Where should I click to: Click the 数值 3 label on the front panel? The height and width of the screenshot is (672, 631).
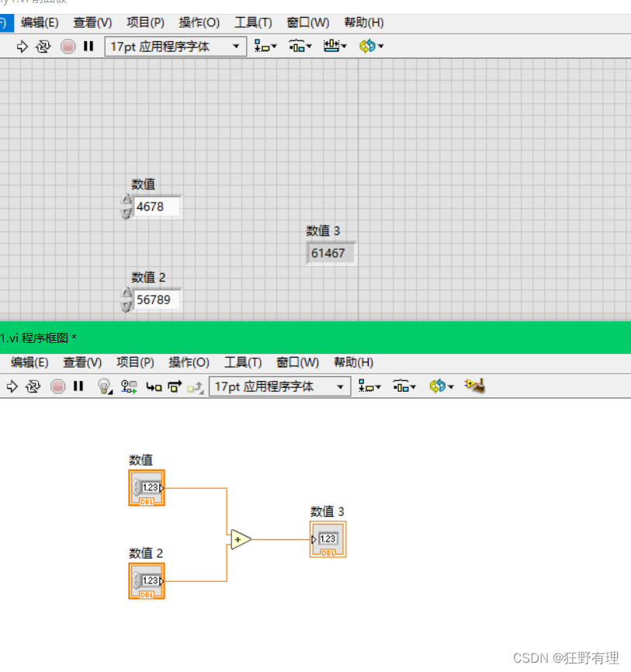click(323, 231)
